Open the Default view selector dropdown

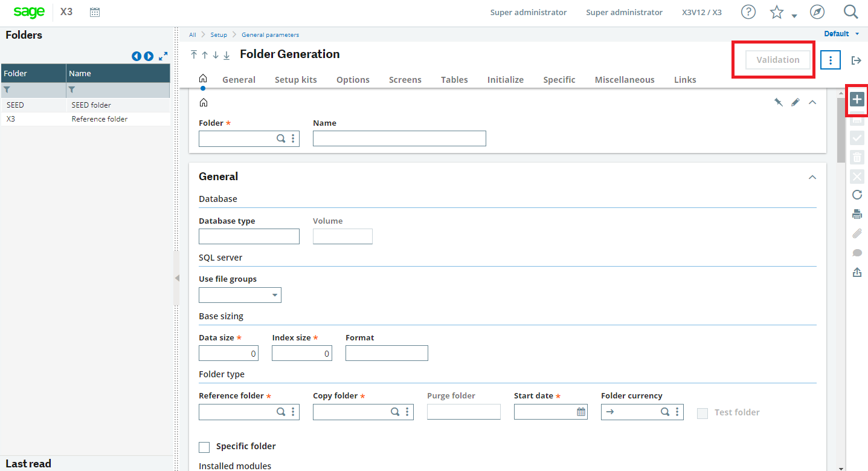tap(840, 34)
